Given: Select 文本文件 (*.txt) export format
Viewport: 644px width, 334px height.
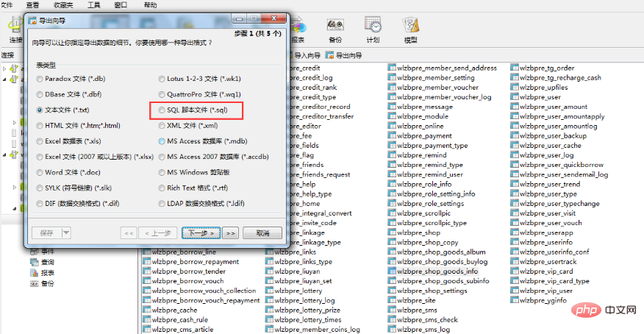Looking at the screenshot, I should [40, 110].
